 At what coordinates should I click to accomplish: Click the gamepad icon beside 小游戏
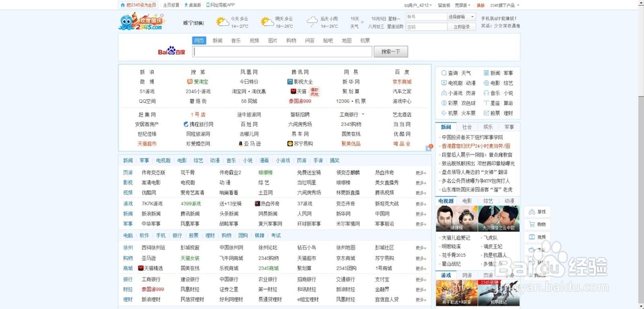pos(444,93)
